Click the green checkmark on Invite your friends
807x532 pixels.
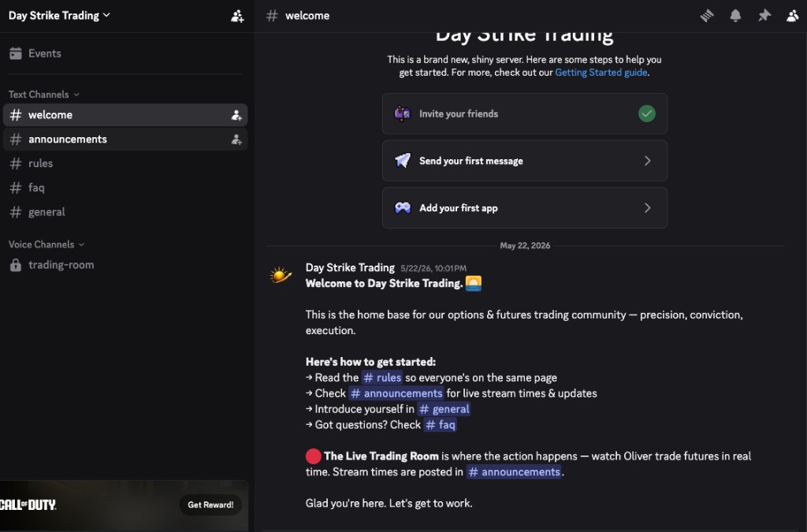click(x=647, y=113)
